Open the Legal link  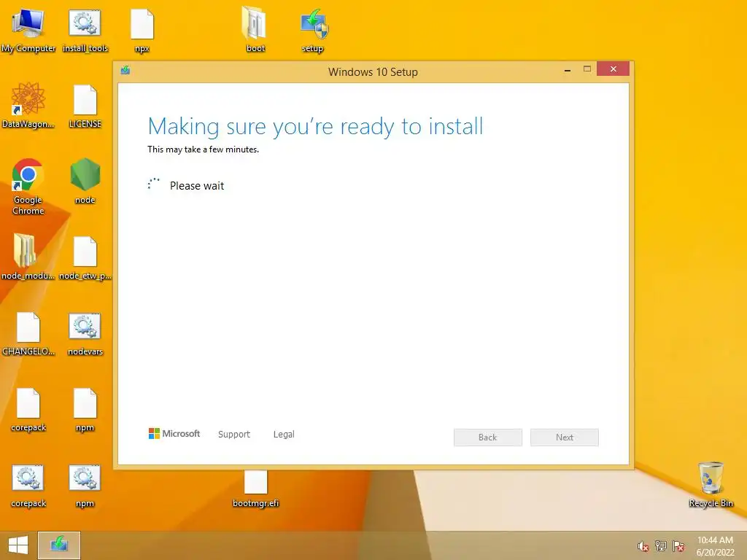tap(284, 435)
